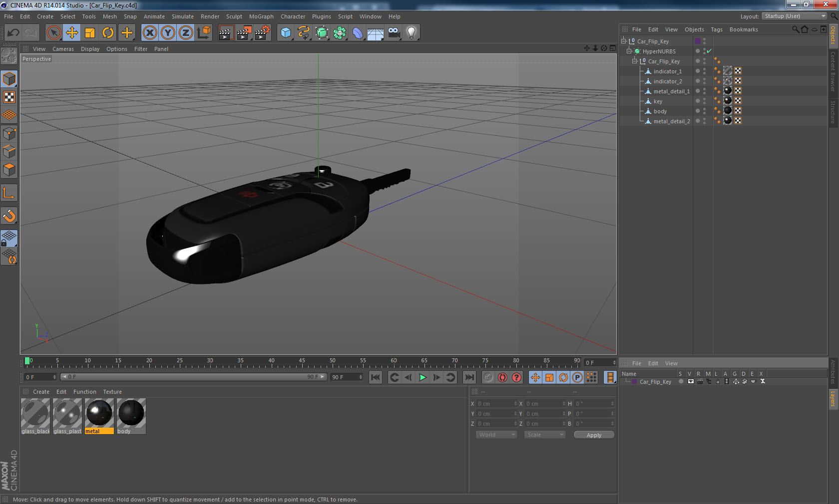Add HyperNURBS generator icon
Screen dimensions: 839x504
322,33
